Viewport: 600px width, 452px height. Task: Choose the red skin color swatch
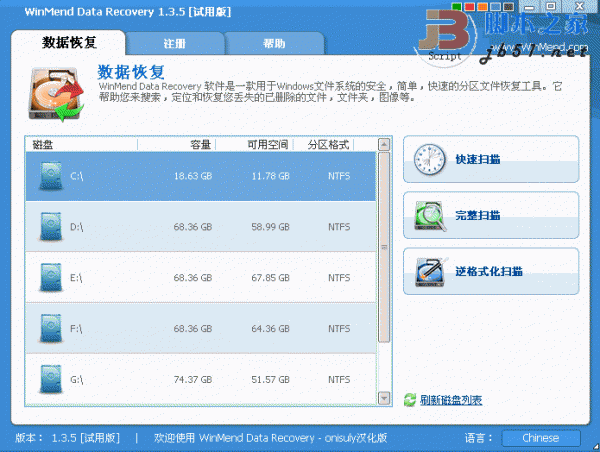[x=470, y=7]
